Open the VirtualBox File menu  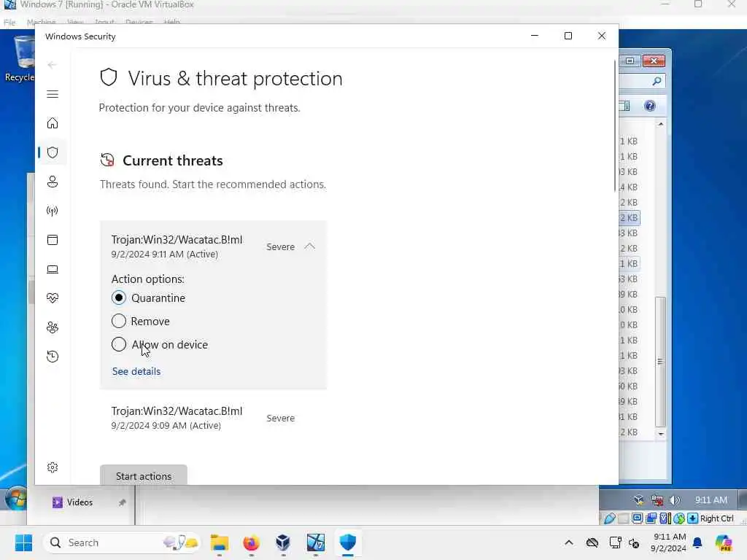point(9,23)
